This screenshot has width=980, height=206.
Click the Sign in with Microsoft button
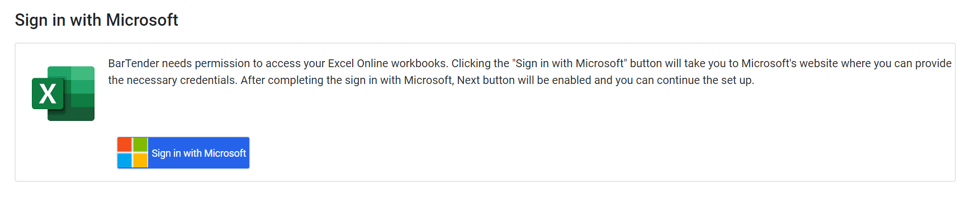pyautogui.click(x=183, y=153)
